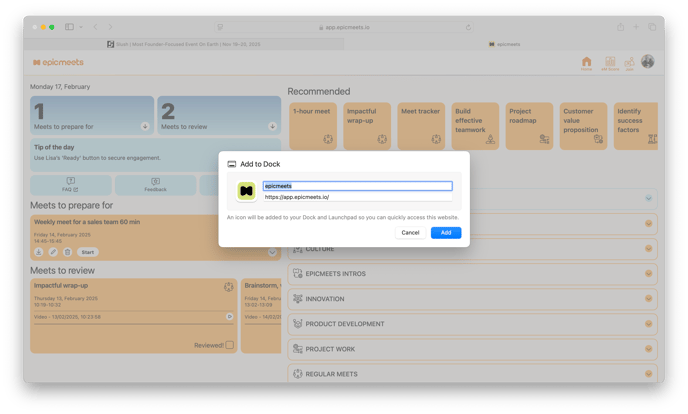The image size is (688, 414).
Task: Check the Reviewed! checkbox
Action: coord(229,345)
